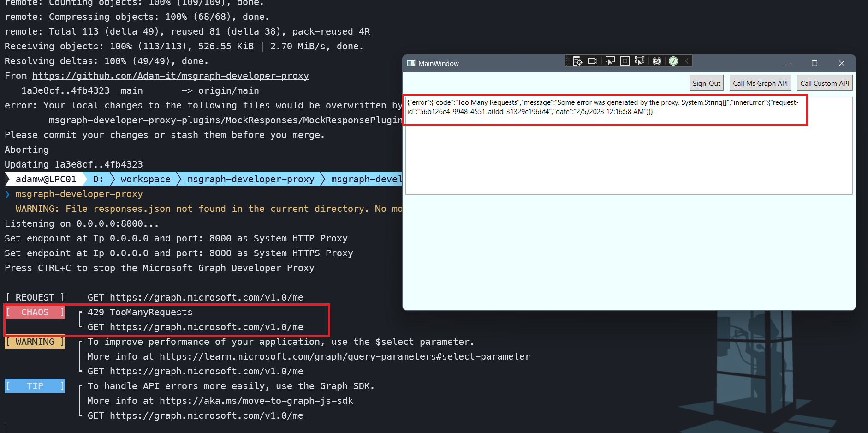Click the Call Custom API button
The height and width of the screenshot is (433, 868).
click(825, 83)
